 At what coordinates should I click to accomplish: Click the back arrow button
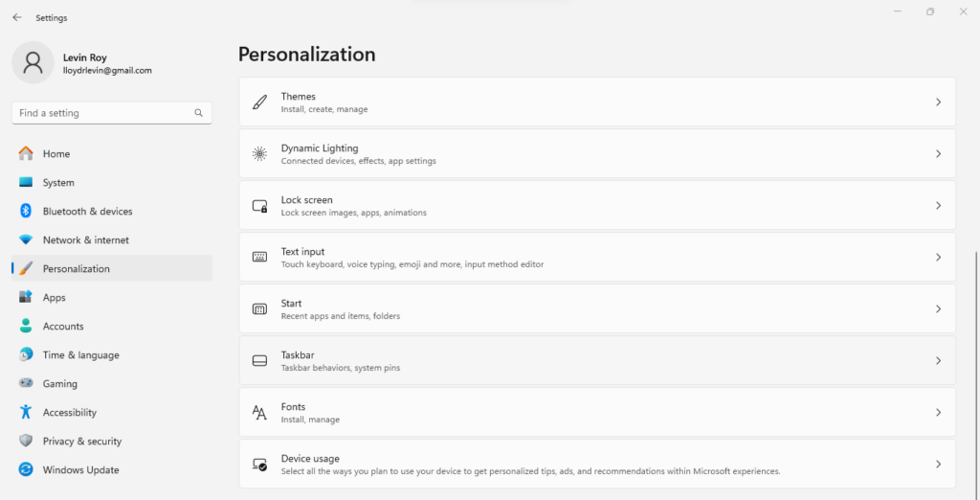(x=16, y=17)
